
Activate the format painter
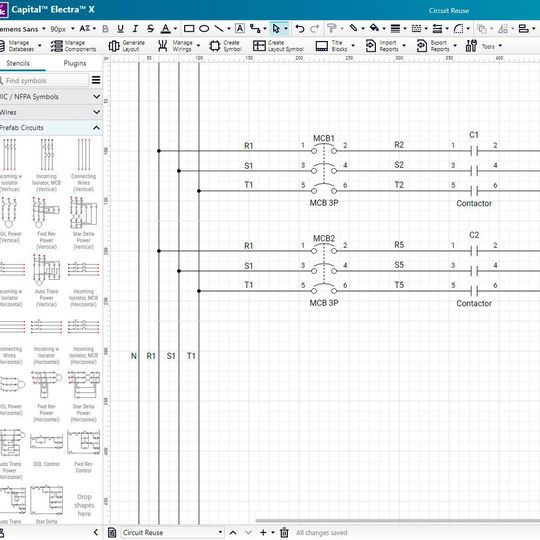pyautogui.click(x=332, y=29)
